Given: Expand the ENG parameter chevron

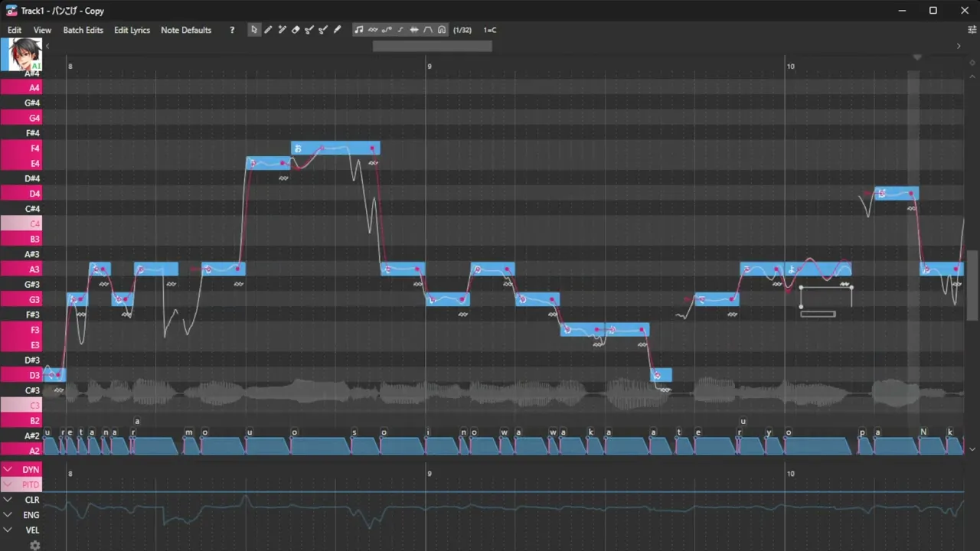Looking at the screenshot, I should (8, 515).
